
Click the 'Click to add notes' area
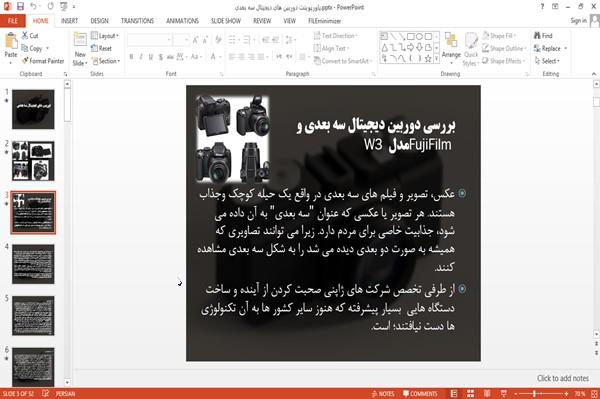coord(562,378)
